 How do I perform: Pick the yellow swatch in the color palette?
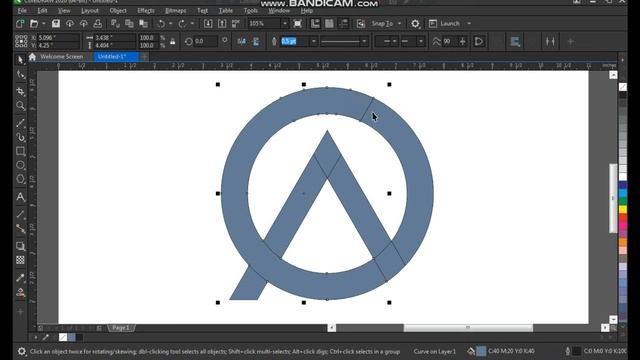623,209
